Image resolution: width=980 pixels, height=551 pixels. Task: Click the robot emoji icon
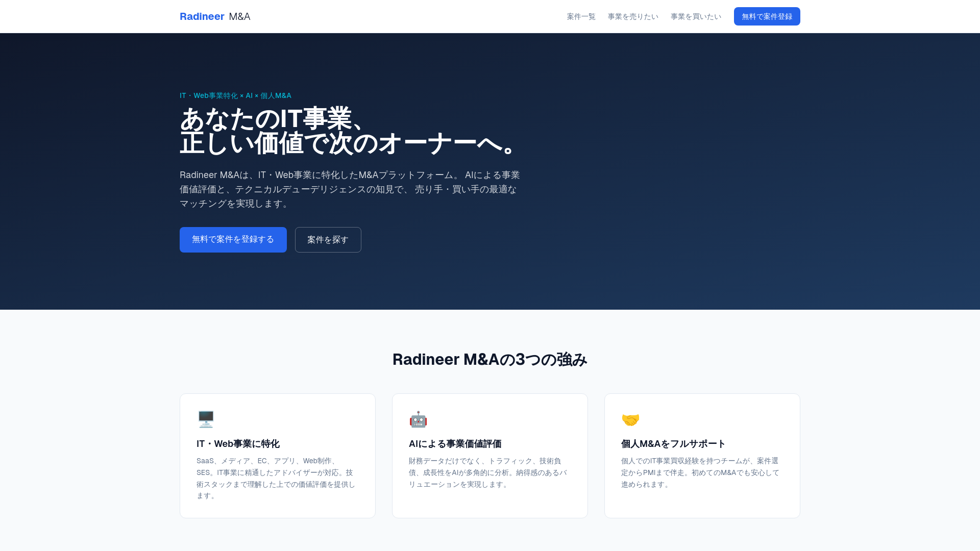tap(418, 419)
